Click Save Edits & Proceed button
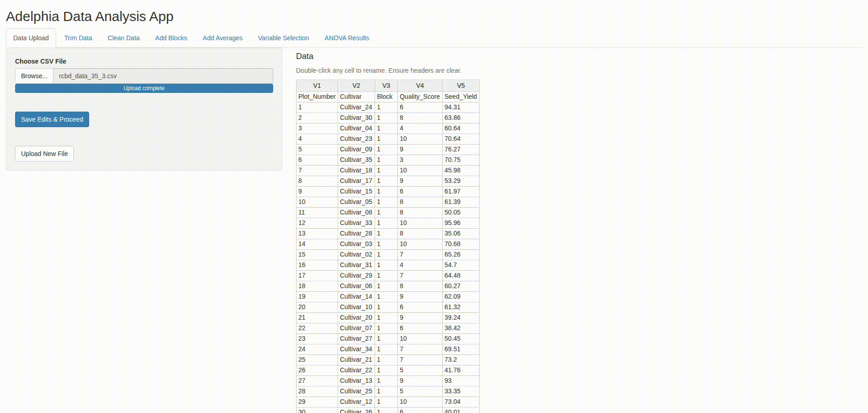Image resolution: width=868 pixels, height=413 pixels. [x=52, y=119]
